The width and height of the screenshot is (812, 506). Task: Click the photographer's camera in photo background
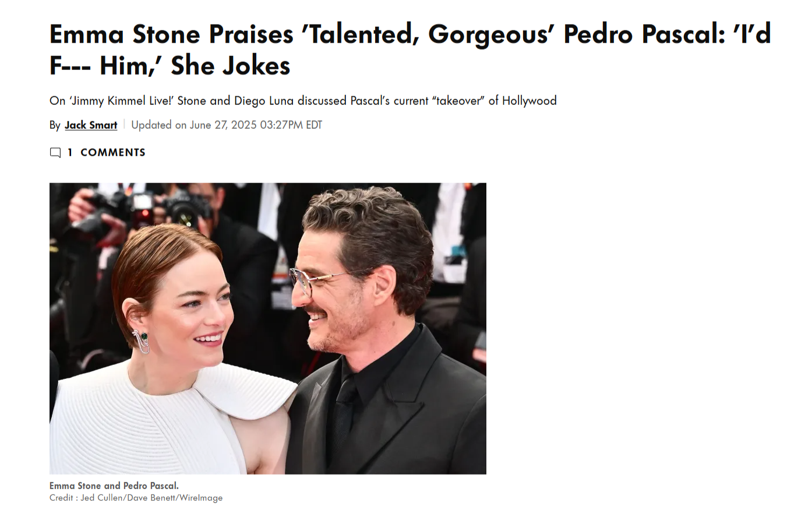pyautogui.click(x=186, y=207)
